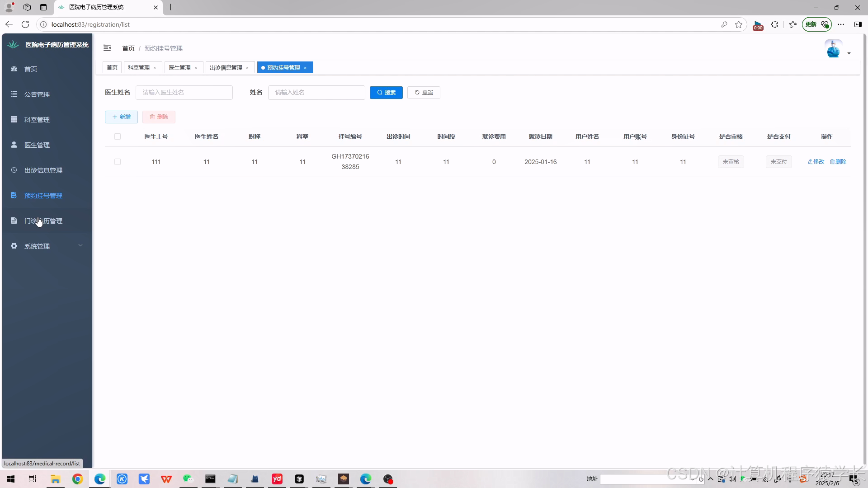Click the 未支付 status tag
The image size is (868, 488).
pyautogui.click(x=779, y=162)
